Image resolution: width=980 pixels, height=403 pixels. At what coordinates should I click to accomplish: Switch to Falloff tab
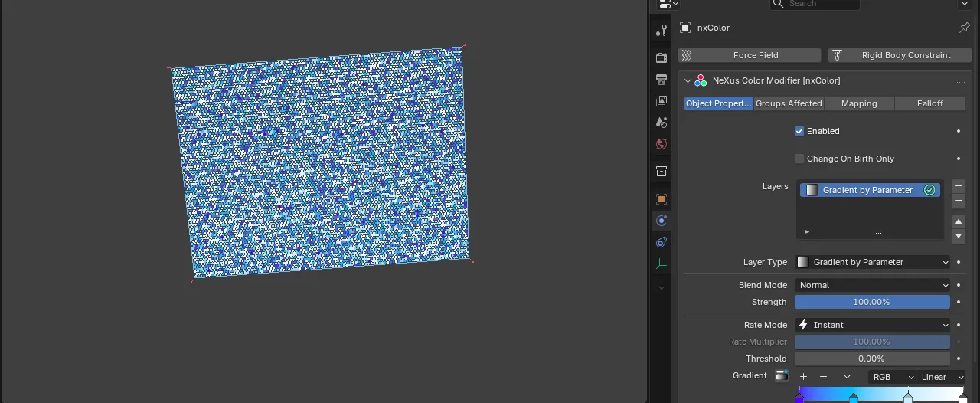tap(930, 103)
